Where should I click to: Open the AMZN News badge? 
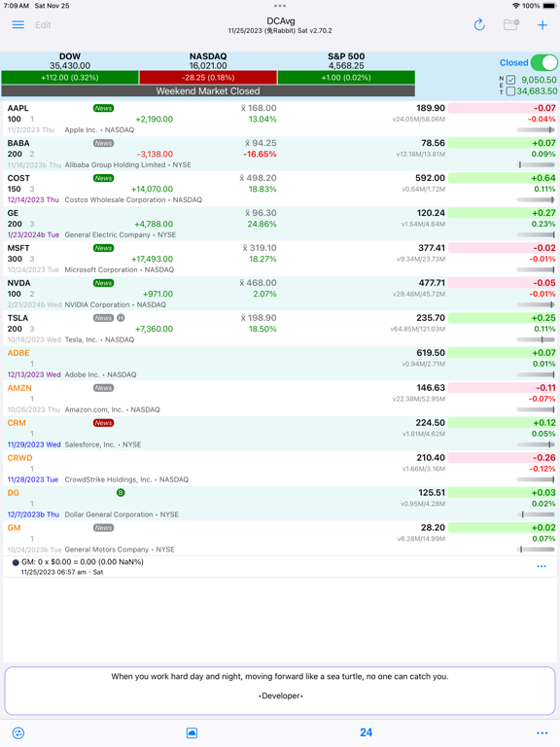coord(103,388)
